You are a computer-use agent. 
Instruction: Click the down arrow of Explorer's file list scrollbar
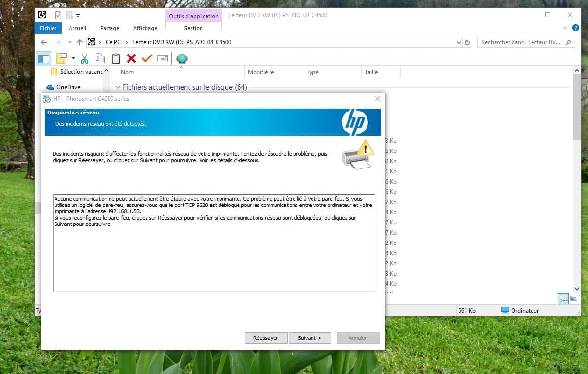pos(577,288)
